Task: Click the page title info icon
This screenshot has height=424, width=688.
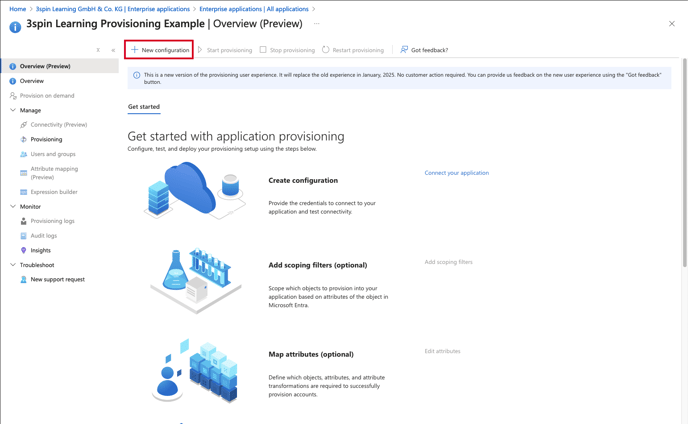Action: tap(15, 27)
